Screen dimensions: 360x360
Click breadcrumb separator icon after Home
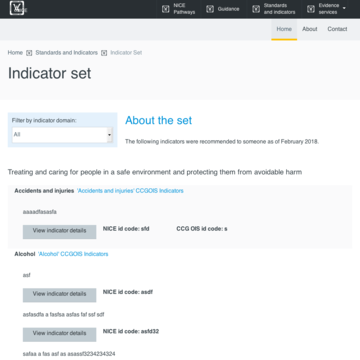(x=29, y=53)
